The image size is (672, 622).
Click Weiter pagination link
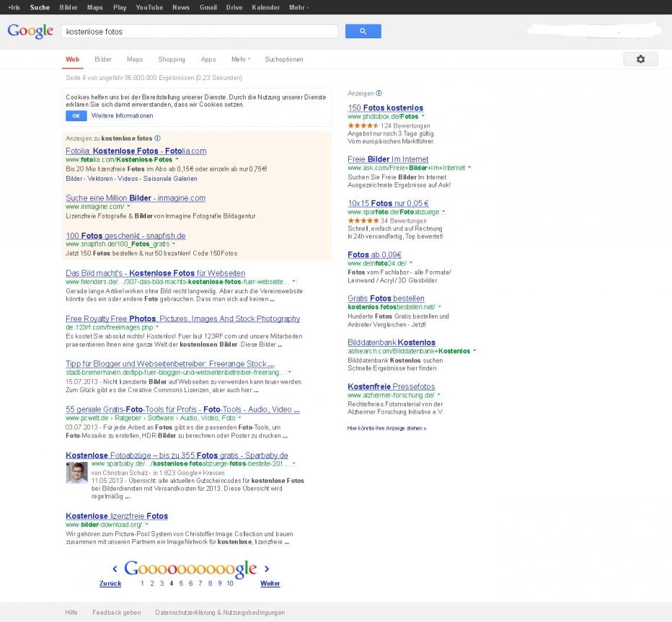[x=270, y=583]
